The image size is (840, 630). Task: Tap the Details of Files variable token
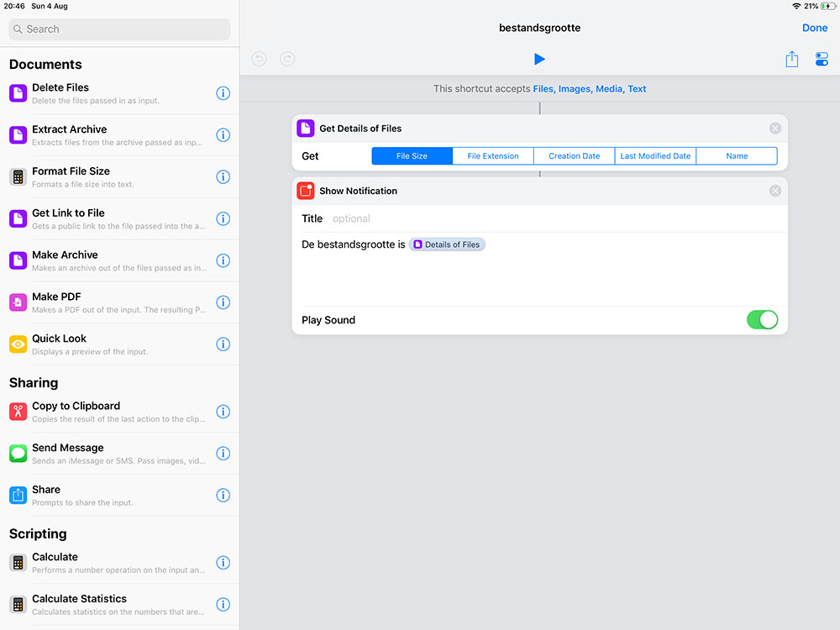point(447,244)
